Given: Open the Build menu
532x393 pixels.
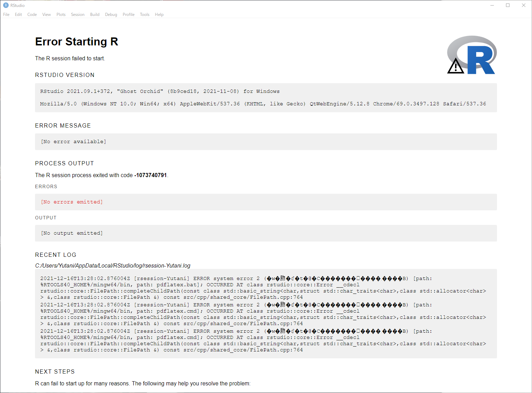Looking at the screenshot, I should 94,15.
